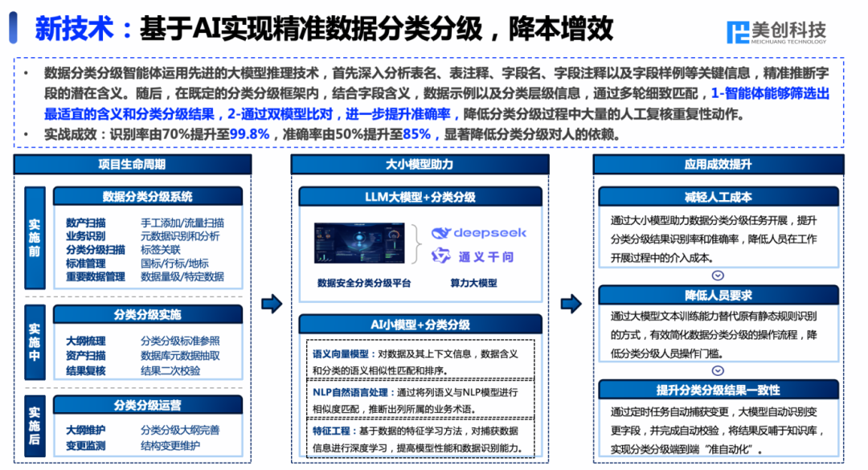Click the bullet icon before 数据分类分级智能体
The image size is (868, 470).
[x=26, y=71]
